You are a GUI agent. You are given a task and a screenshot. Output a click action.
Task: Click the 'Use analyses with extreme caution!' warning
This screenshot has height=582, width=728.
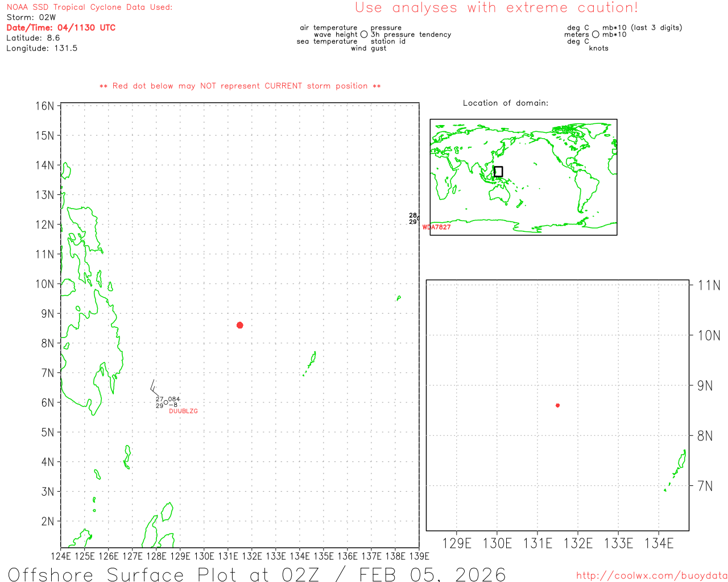click(496, 8)
